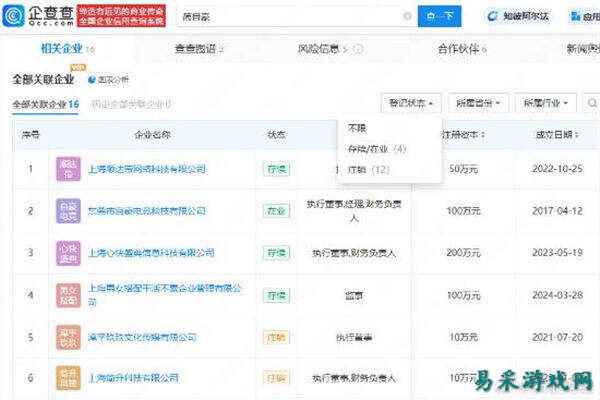Click the magnifier search icon beside the filters
This screenshot has height=400, width=600.
(x=592, y=103)
